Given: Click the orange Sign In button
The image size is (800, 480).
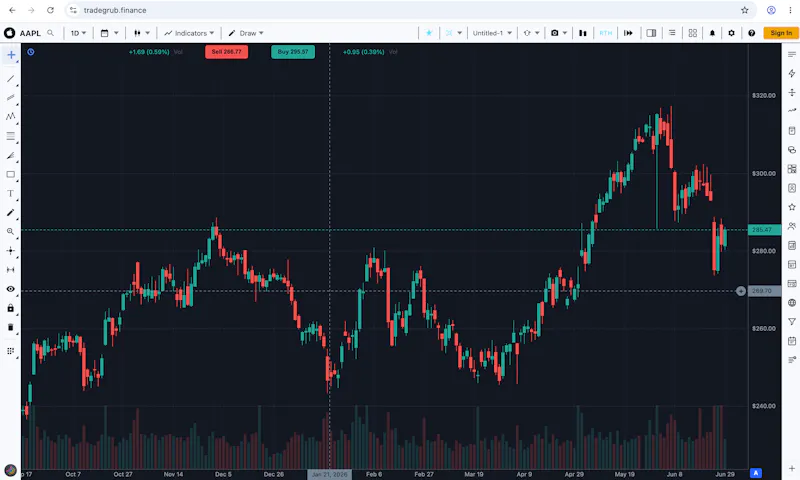Looking at the screenshot, I should tap(781, 33).
